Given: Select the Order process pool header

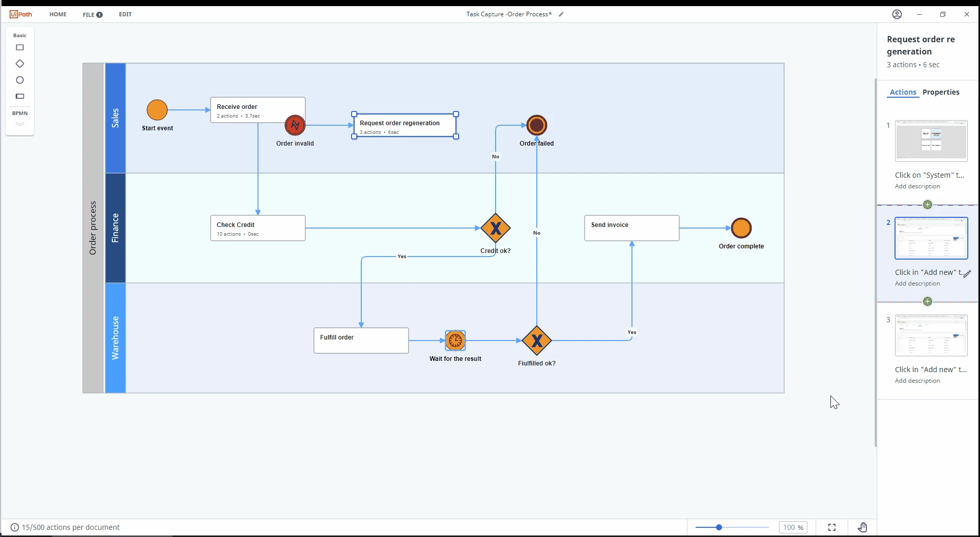Looking at the screenshot, I should [93, 228].
